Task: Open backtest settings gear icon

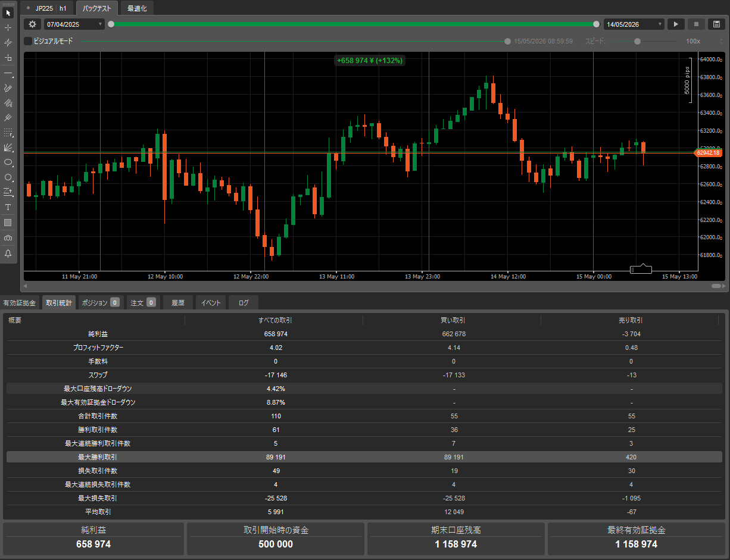Action: (x=32, y=24)
